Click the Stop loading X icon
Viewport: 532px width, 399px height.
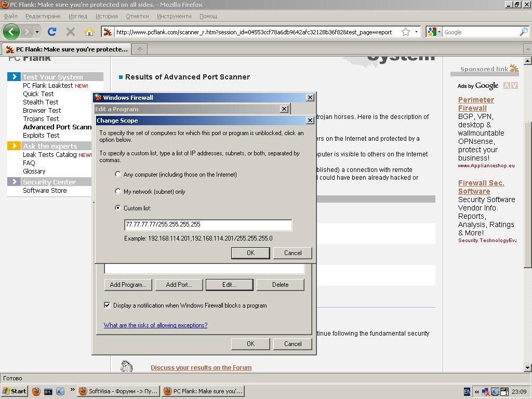(71, 32)
